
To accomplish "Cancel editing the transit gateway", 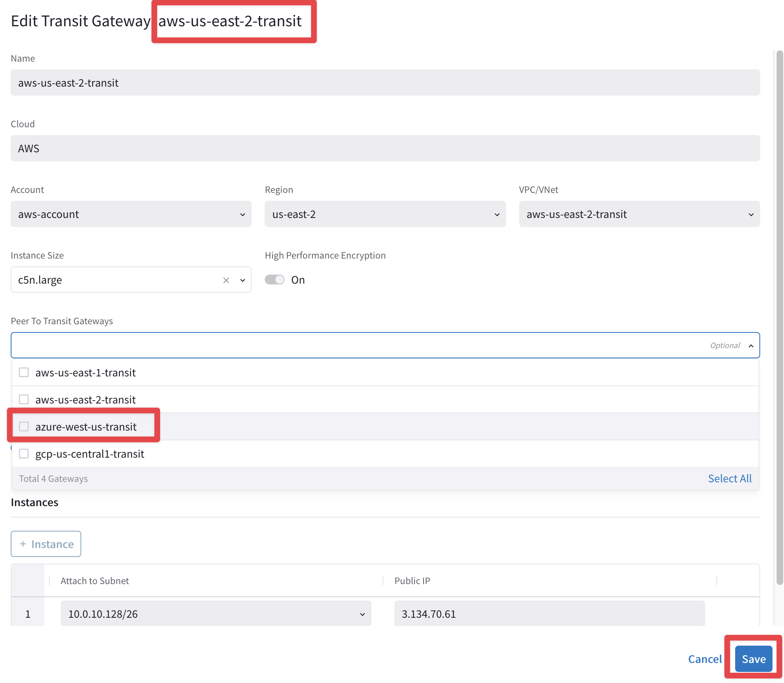I will (705, 659).
